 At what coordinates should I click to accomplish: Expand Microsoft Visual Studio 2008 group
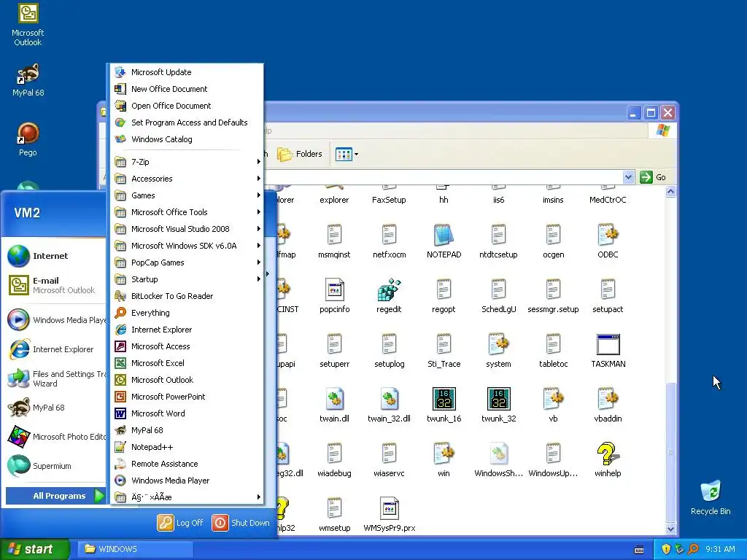tap(187, 229)
